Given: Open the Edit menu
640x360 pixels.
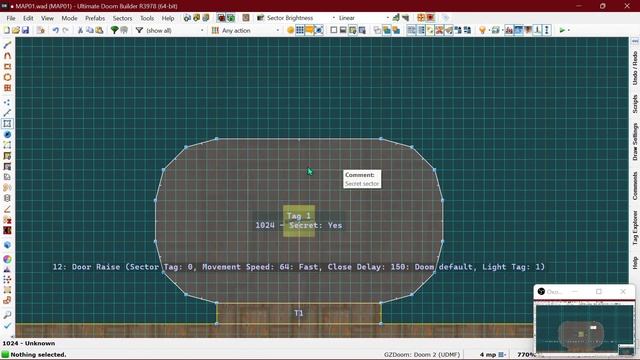Looking at the screenshot, I should 28,18.
